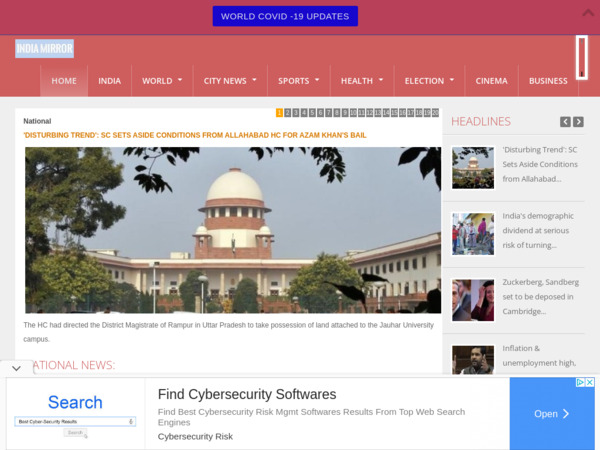Open the Supreme Court headline thumbnail in sidebar
Image resolution: width=600 pixels, height=450 pixels.
point(473,168)
